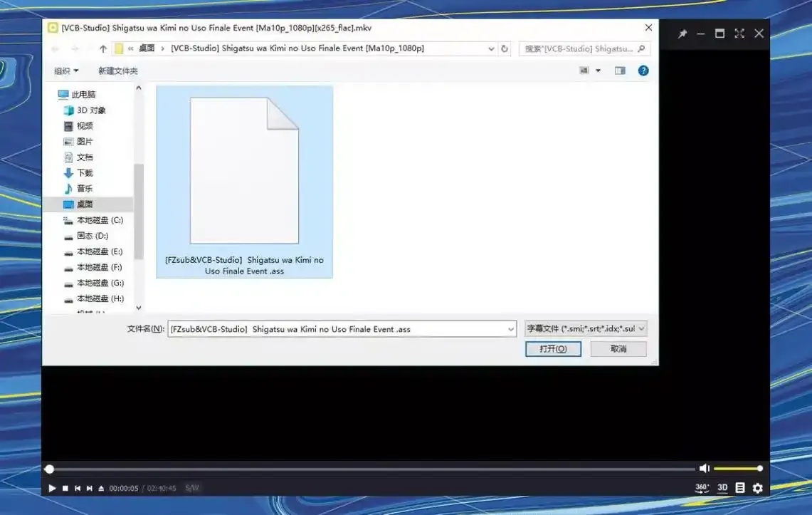Expand the address bar history dropdown
The width and height of the screenshot is (812, 515).
point(491,48)
